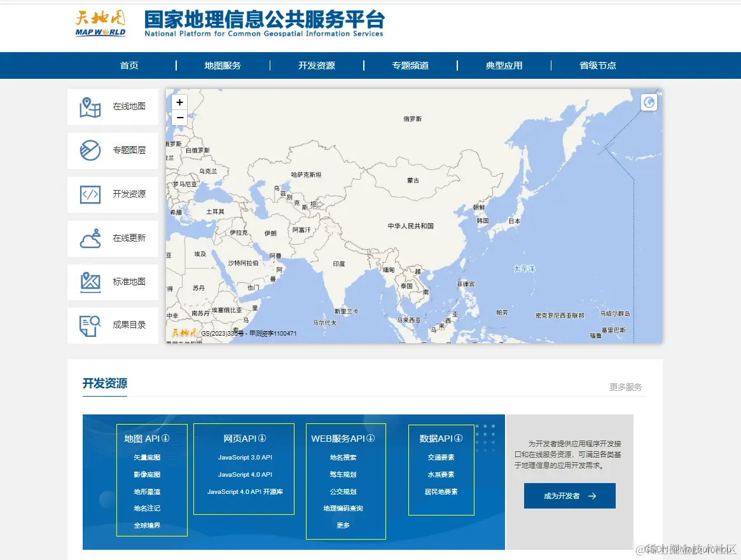
Task: Click 太平洋 label on map
Action: pos(525,269)
